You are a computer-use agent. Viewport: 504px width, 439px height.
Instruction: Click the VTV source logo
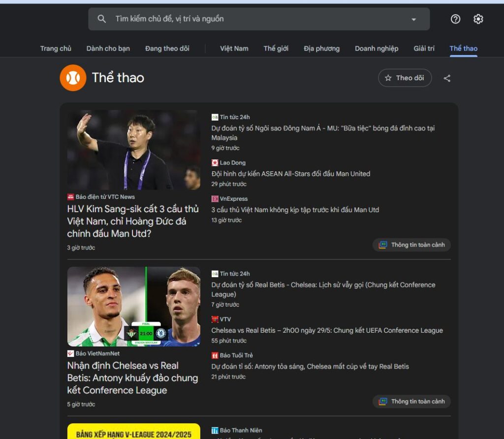pos(215,319)
